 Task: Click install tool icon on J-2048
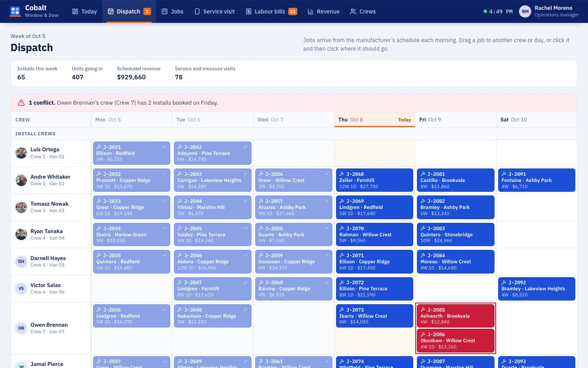click(x=180, y=310)
